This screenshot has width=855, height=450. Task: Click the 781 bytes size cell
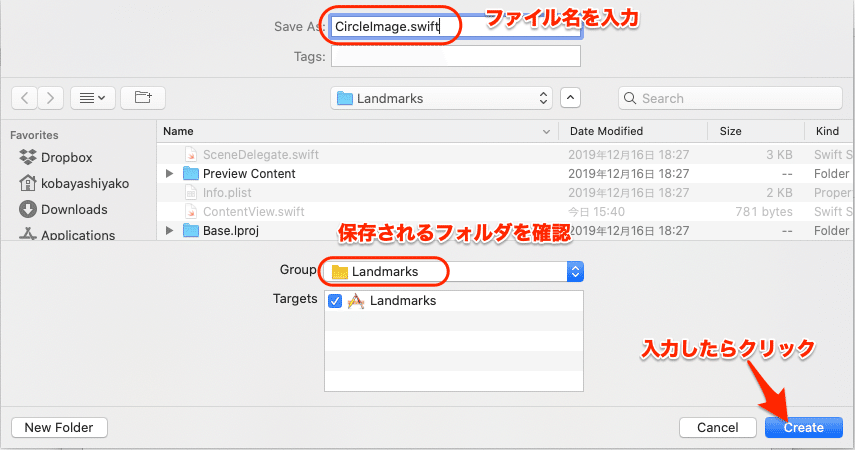pos(763,212)
